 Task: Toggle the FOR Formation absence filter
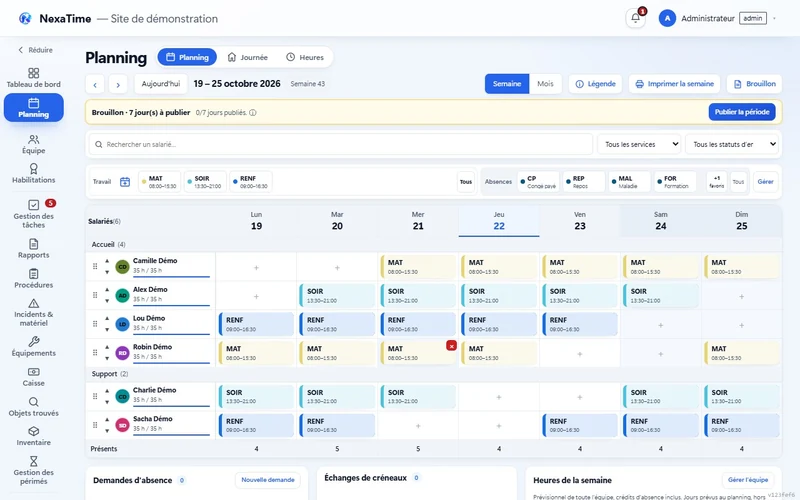point(675,182)
